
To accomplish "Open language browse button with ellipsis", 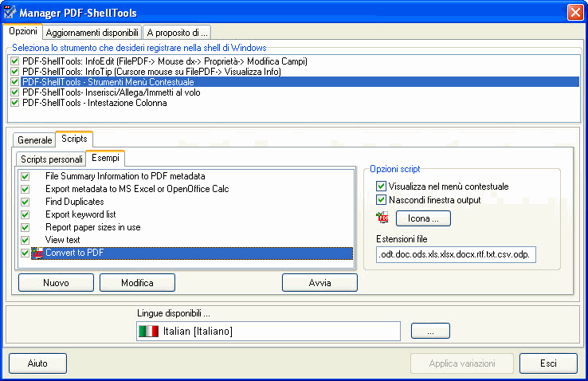I will click(x=430, y=331).
